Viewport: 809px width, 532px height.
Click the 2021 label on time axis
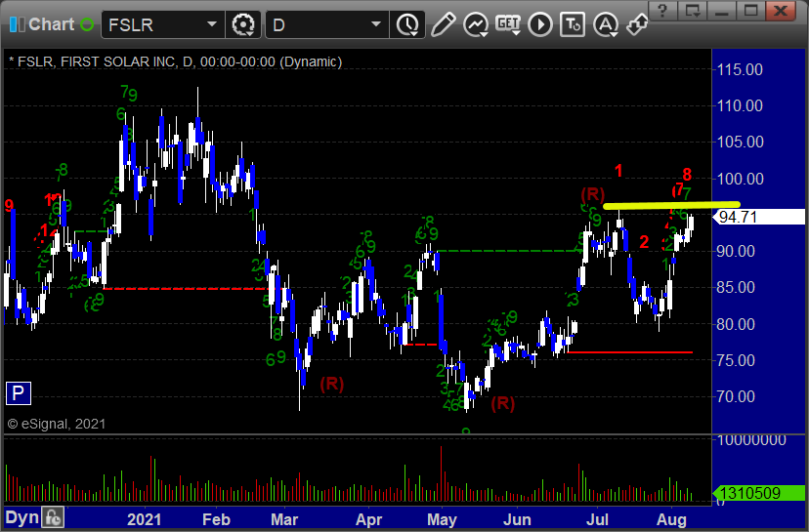(144, 519)
